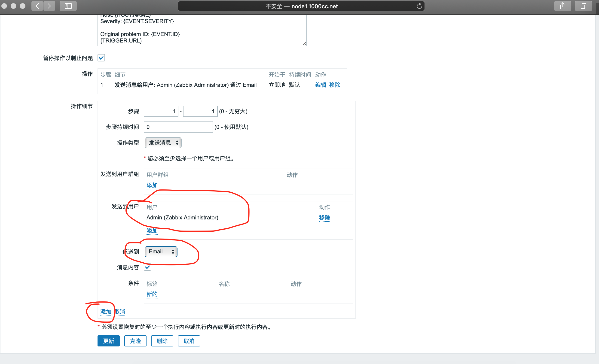Open the 操作类型 发送消息 dropdown
Viewport: 599px width, 364px height.
tap(163, 143)
